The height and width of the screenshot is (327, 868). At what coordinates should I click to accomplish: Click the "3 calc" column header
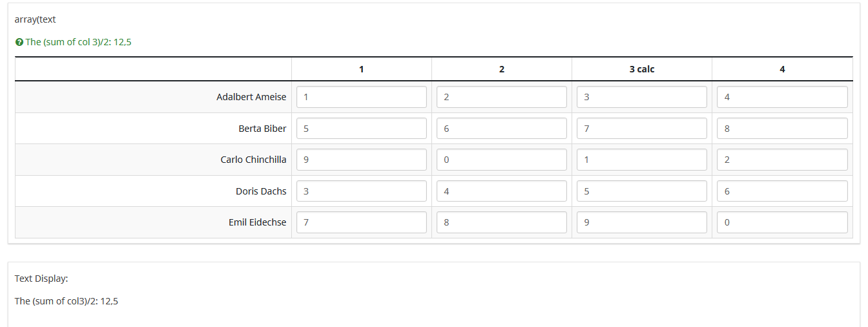tap(642, 69)
